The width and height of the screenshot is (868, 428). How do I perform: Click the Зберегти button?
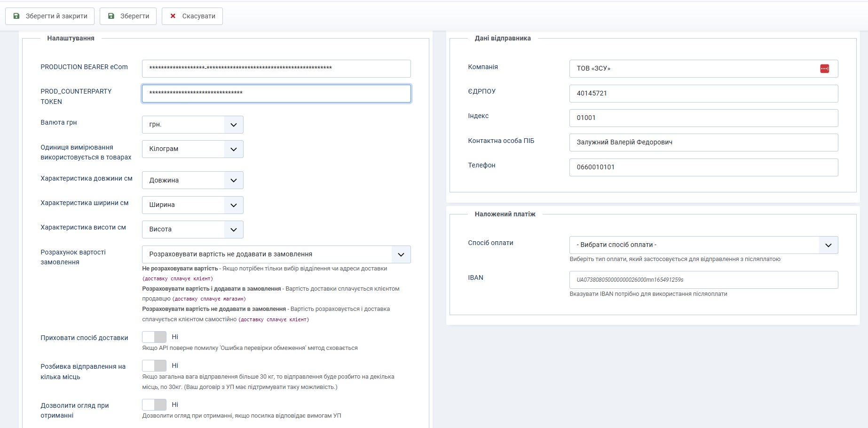click(129, 16)
